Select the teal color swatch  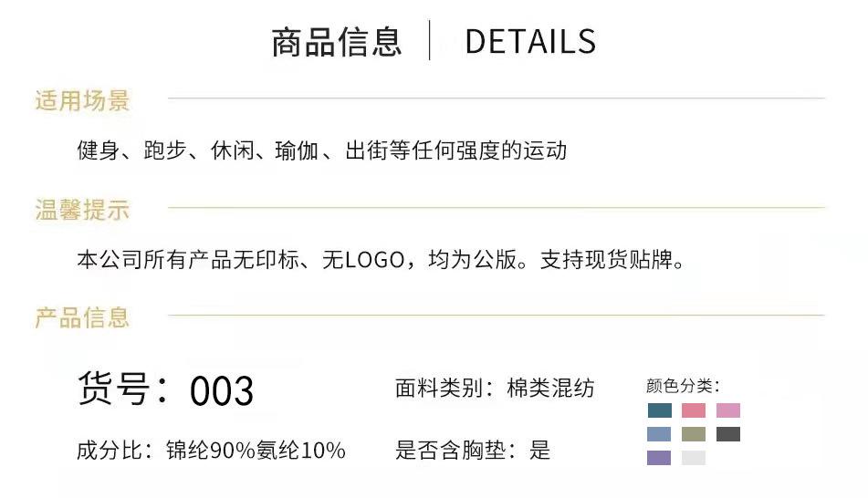(659, 410)
